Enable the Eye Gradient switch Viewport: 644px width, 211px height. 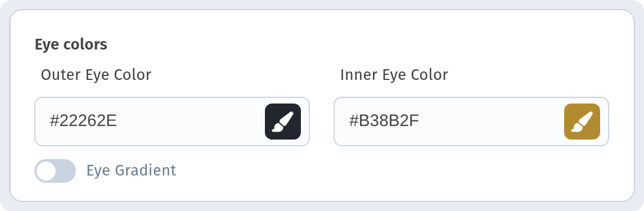[55, 171]
